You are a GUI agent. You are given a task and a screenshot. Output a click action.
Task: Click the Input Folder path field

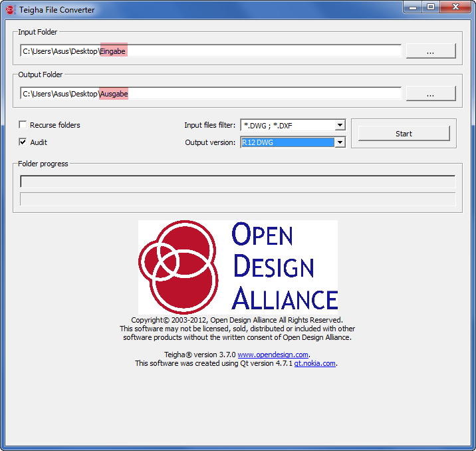click(x=211, y=51)
